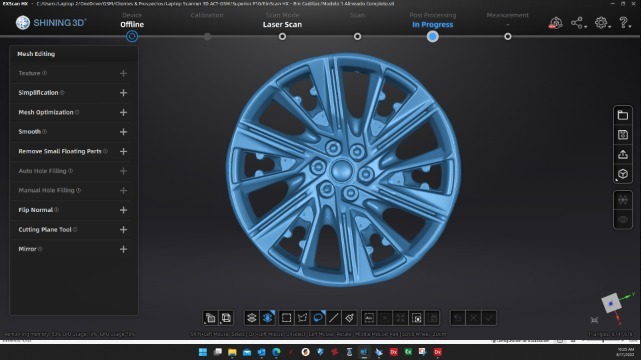Screen dimensions: 641x360
Task: Toggle the visible-layer-only selection mode
Action: pos(268,318)
